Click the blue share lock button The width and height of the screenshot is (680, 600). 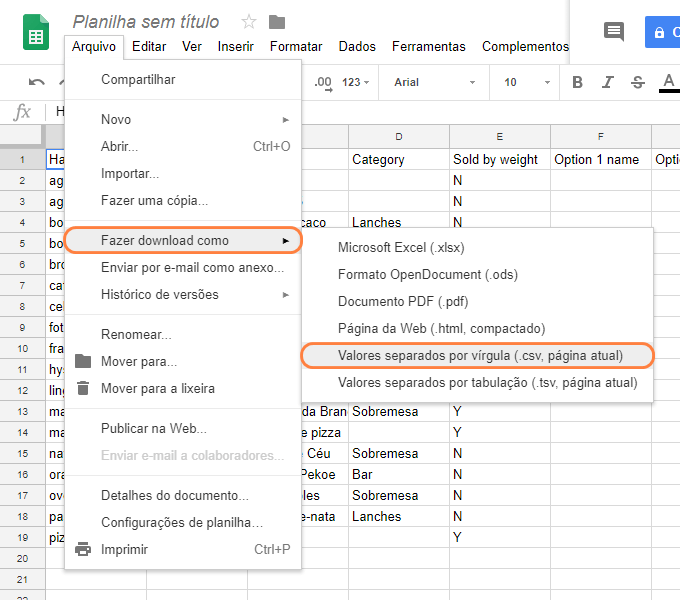(660, 32)
